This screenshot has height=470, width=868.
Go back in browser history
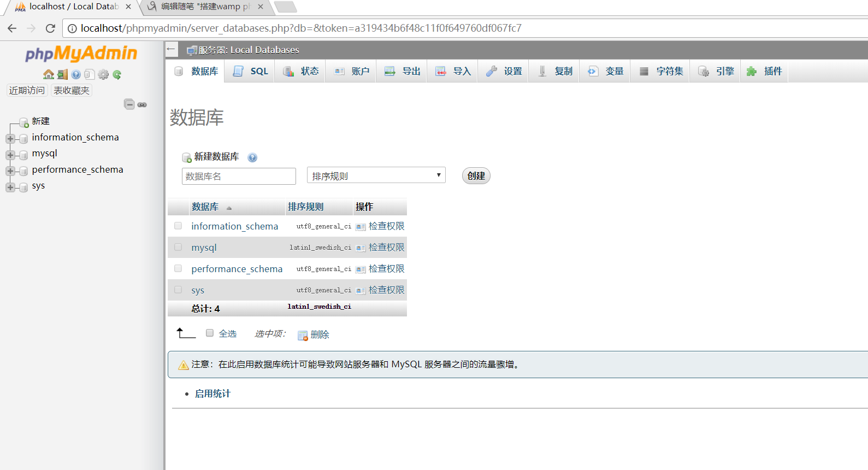coord(12,28)
